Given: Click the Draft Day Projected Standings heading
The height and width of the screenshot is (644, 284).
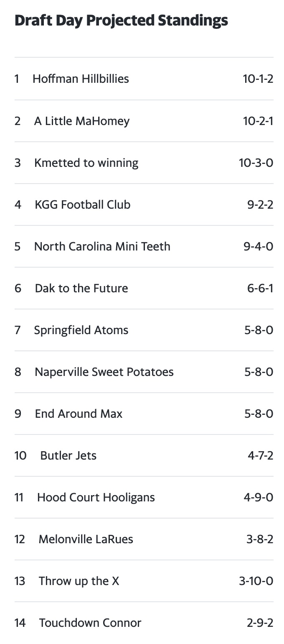Looking at the screenshot, I should (121, 20).
